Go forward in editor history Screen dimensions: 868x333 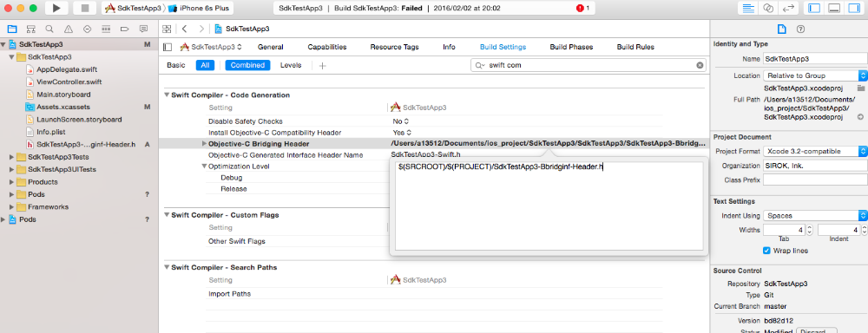(201, 29)
